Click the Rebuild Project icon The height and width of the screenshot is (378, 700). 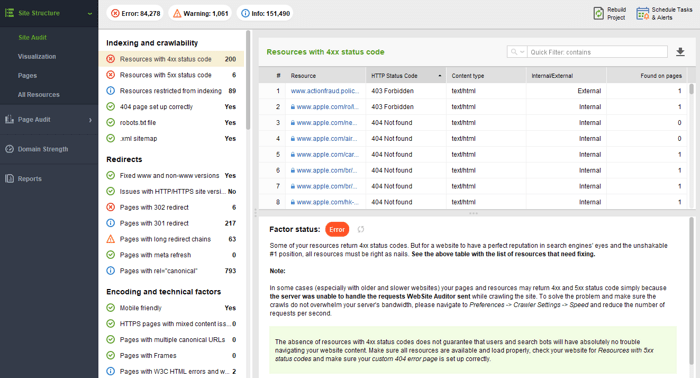(x=598, y=13)
